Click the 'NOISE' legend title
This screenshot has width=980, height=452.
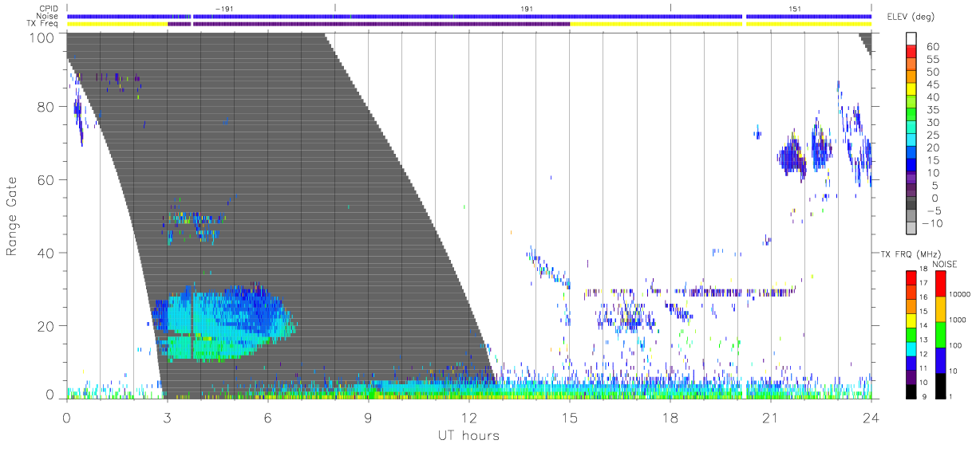pos(944,264)
